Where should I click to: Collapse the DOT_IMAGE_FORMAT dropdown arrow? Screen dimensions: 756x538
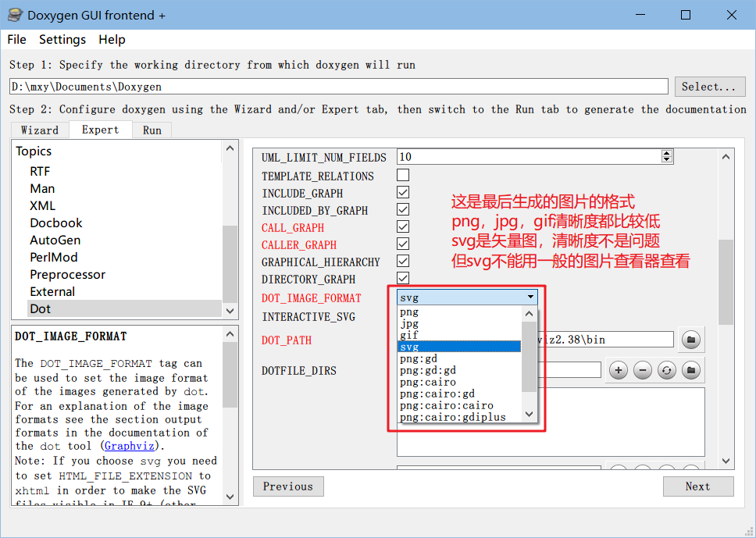pyautogui.click(x=530, y=298)
